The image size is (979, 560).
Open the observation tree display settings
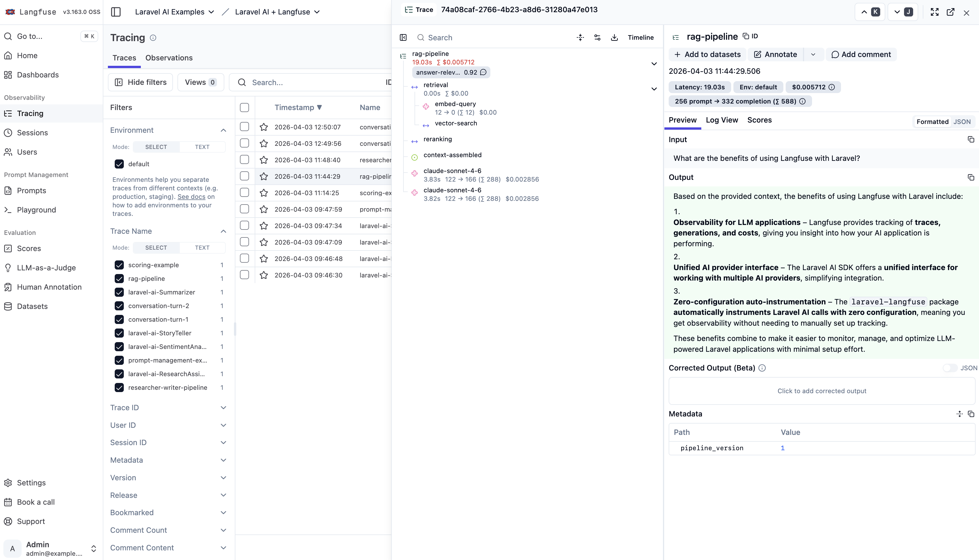click(x=597, y=37)
